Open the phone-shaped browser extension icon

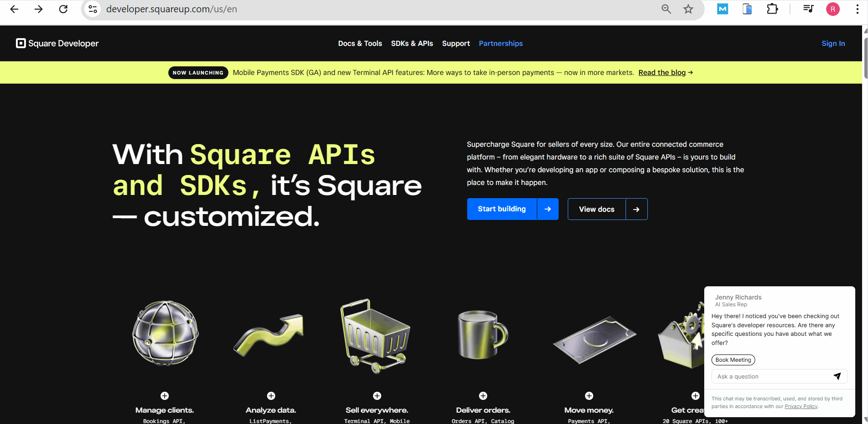(x=747, y=9)
